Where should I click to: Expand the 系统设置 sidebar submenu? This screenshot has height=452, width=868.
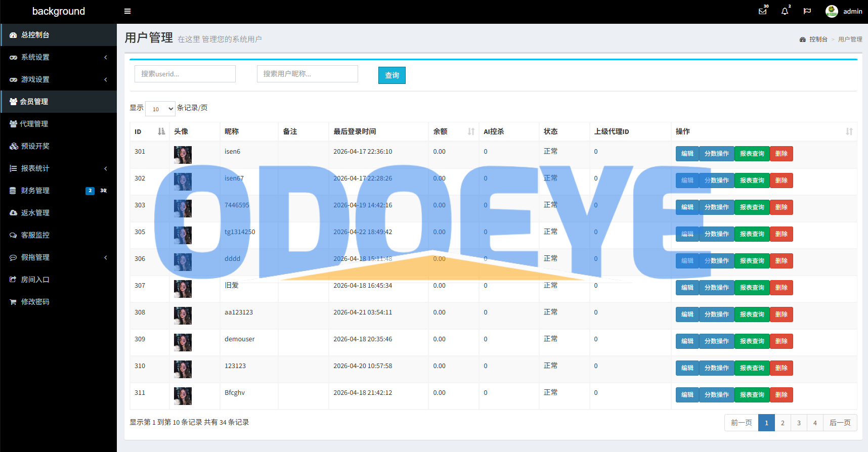pyautogui.click(x=59, y=57)
